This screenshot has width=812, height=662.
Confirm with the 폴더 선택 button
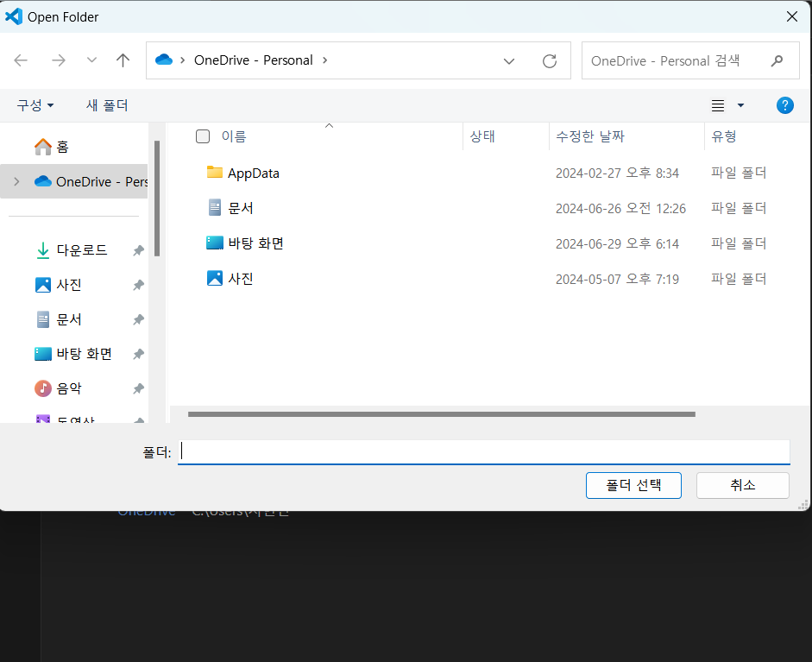633,485
